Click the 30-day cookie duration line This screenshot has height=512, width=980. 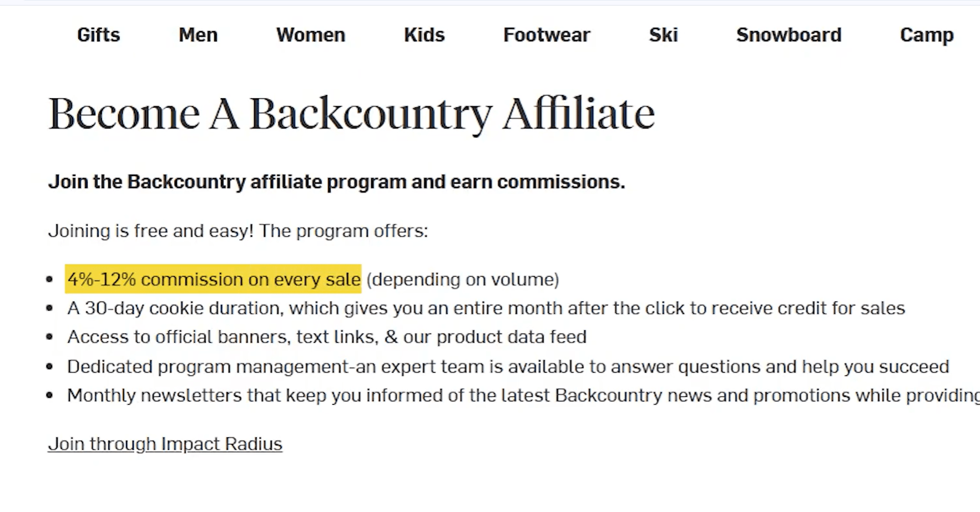486,308
